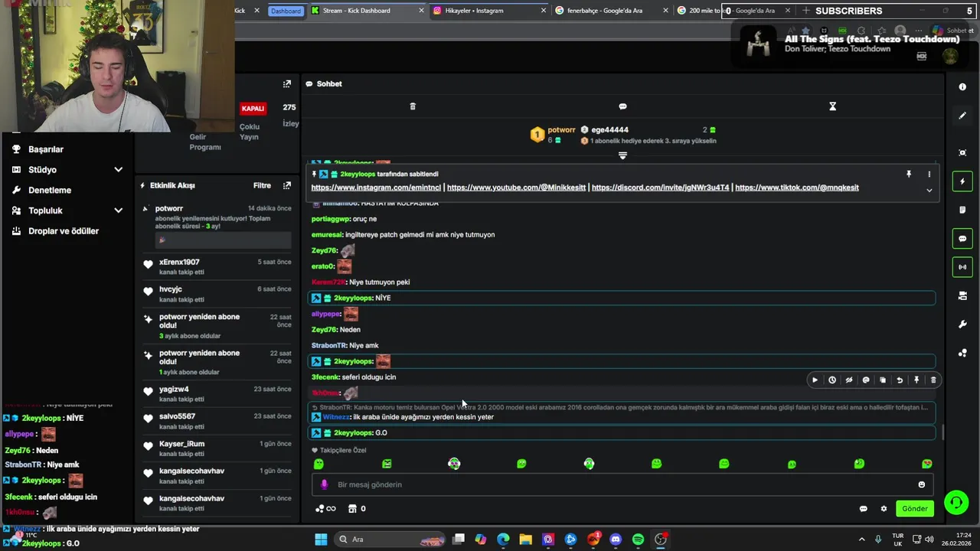Show hidden system tray icons
The image size is (980, 551).
pyautogui.click(x=861, y=540)
